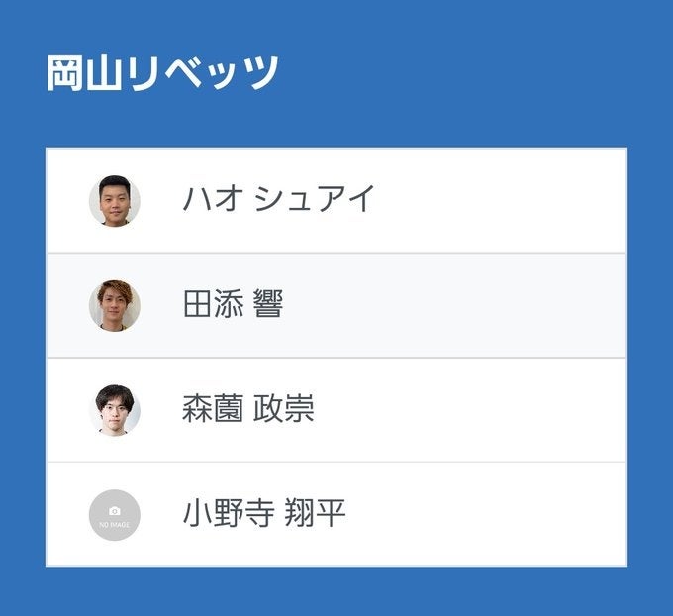Click the surname ハオ
This screenshot has width=673, height=616.
[x=213, y=200]
